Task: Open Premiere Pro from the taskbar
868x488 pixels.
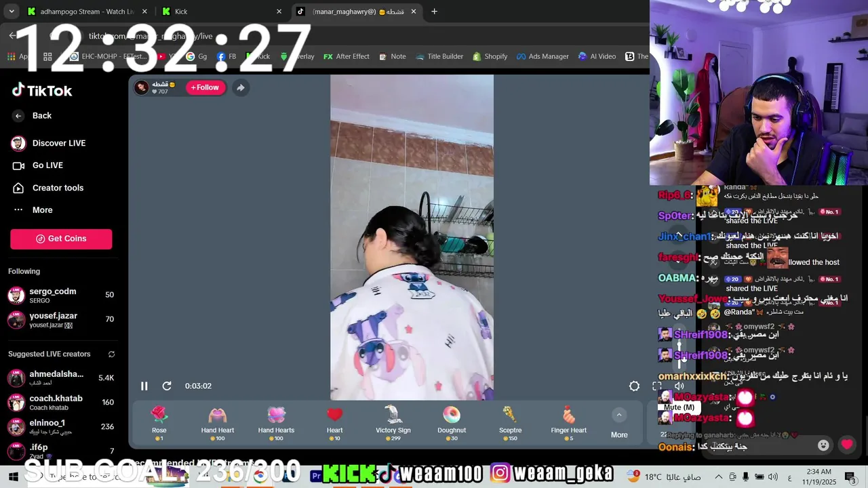Action: [x=316, y=476]
